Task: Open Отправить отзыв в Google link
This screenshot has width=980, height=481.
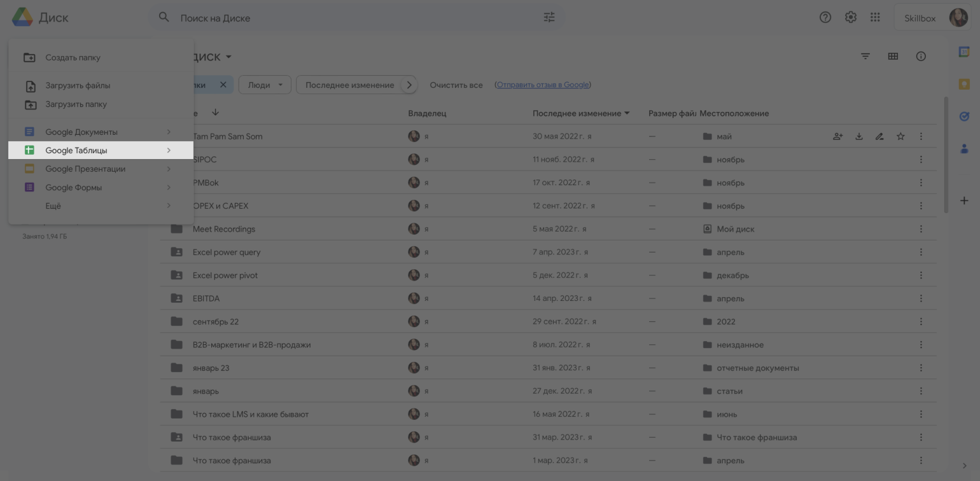Action: 543,85
